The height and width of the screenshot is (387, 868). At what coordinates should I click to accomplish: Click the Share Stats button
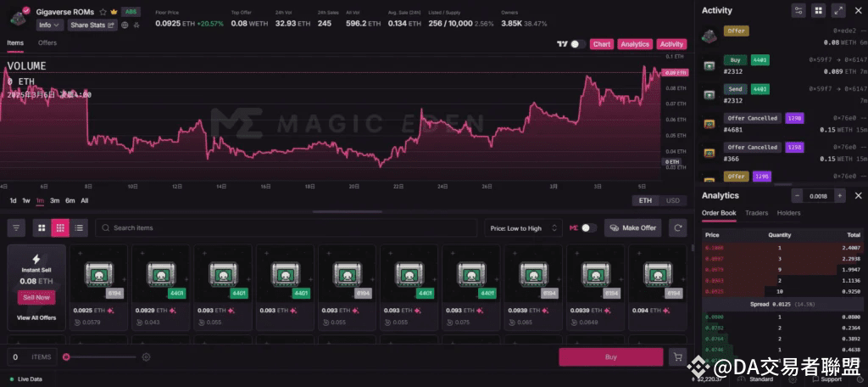pyautogui.click(x=92, y=25)
